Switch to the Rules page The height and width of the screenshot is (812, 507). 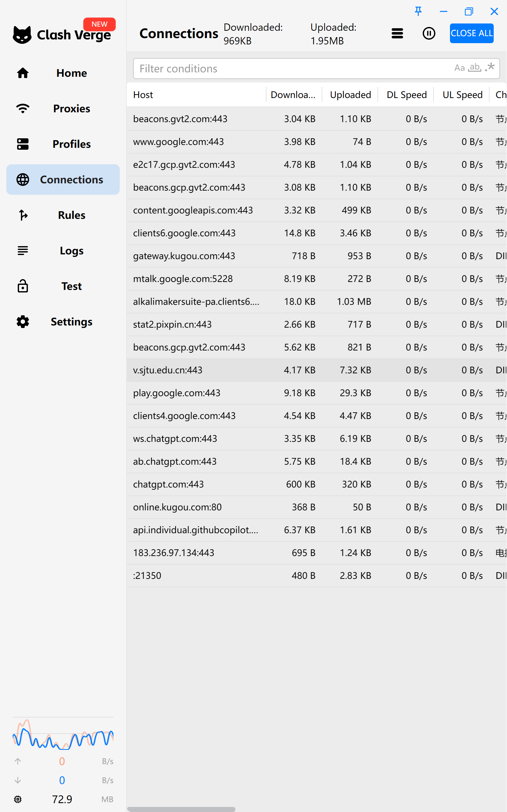click(22, 215)
